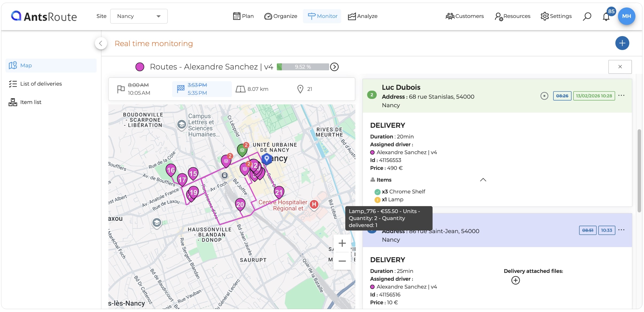Select map stop marker 17

click(x=182, y=180)
